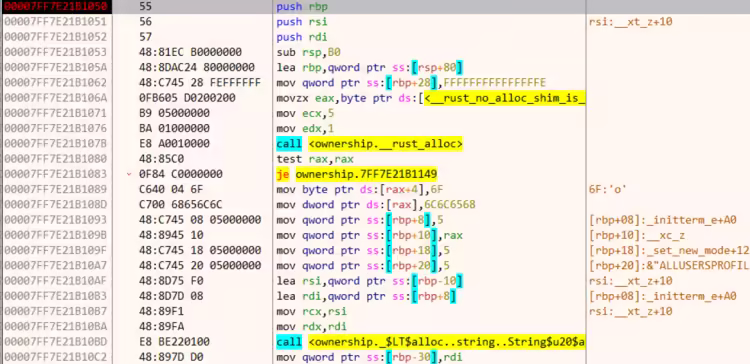This screenshot has height=364, width=750.
Task: Click jump arrow marker beside 0F84 bytes
Action: pos(129,175)
